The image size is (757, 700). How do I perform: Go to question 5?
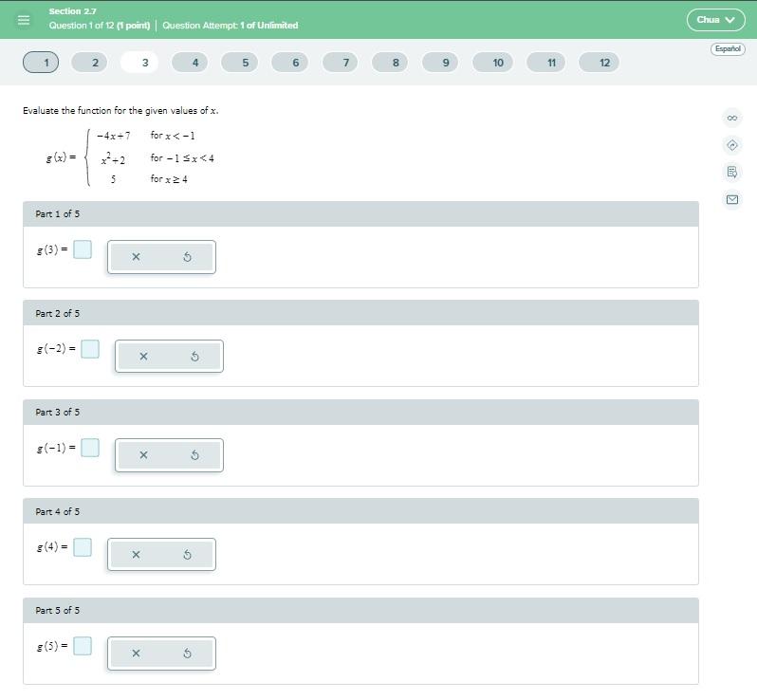pyautogui.click(x=239, y=63)
